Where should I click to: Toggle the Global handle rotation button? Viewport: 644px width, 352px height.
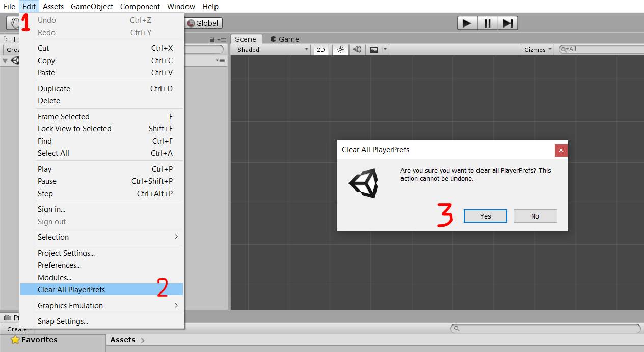pyautogui.click(x=203, y=23)
